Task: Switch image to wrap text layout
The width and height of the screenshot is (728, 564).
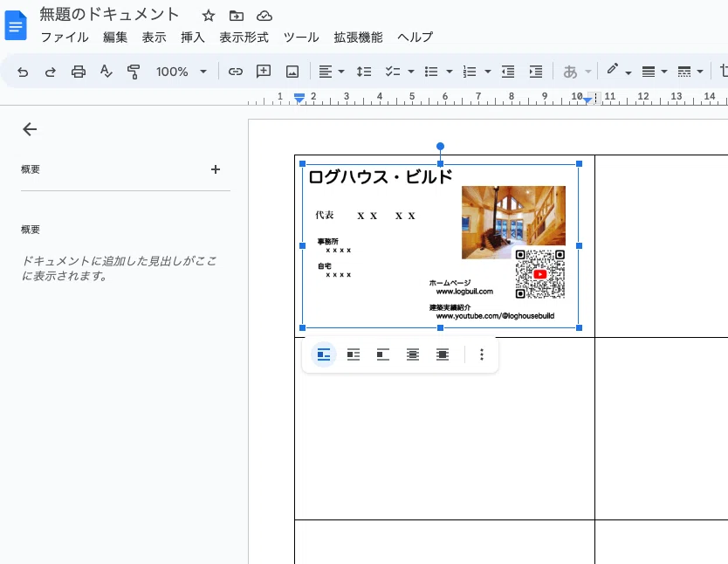Action: 354,354
